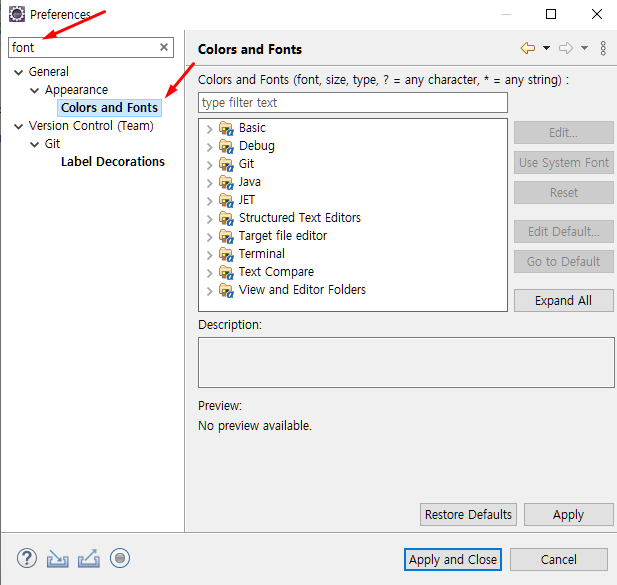
Task: Select the Appearance tree item
Action: (76, 90)
